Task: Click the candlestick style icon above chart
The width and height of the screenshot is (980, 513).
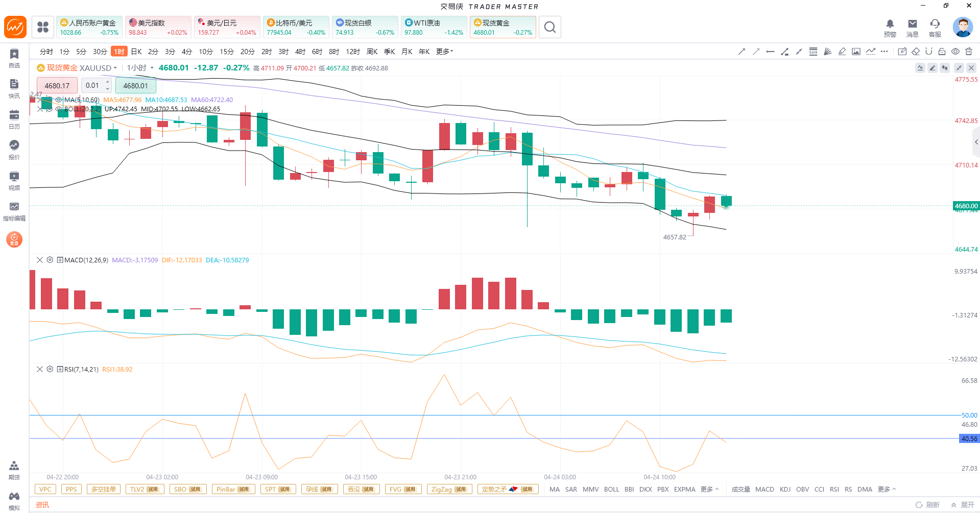Action: [x=945, y=68]
